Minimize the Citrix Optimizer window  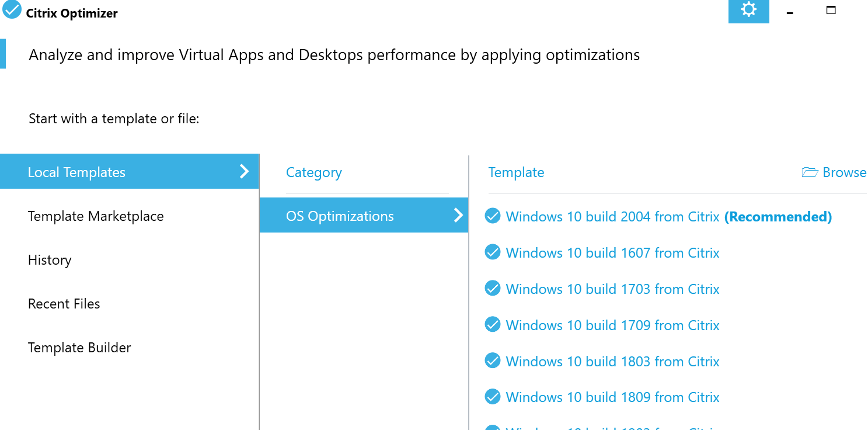coord(790,12)
